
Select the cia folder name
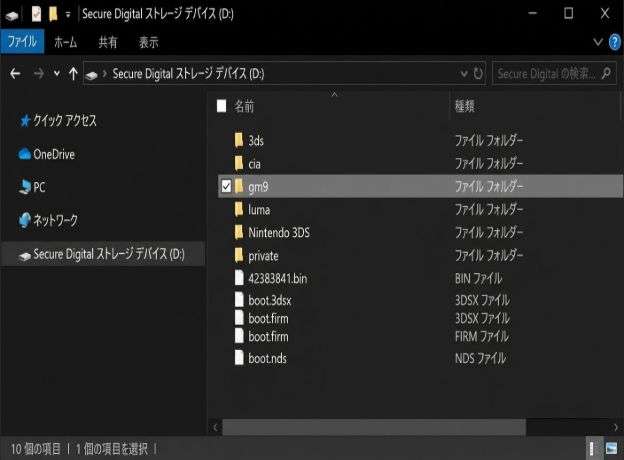(255, 164)
